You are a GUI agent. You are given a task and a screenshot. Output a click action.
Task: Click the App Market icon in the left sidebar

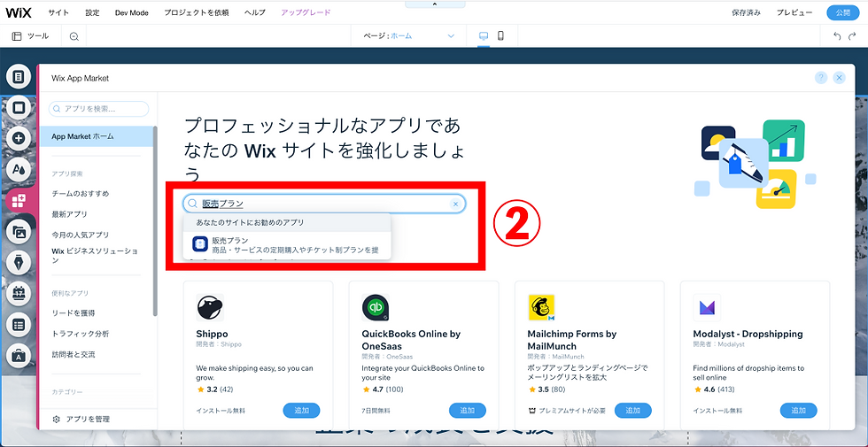pos(19,202)
